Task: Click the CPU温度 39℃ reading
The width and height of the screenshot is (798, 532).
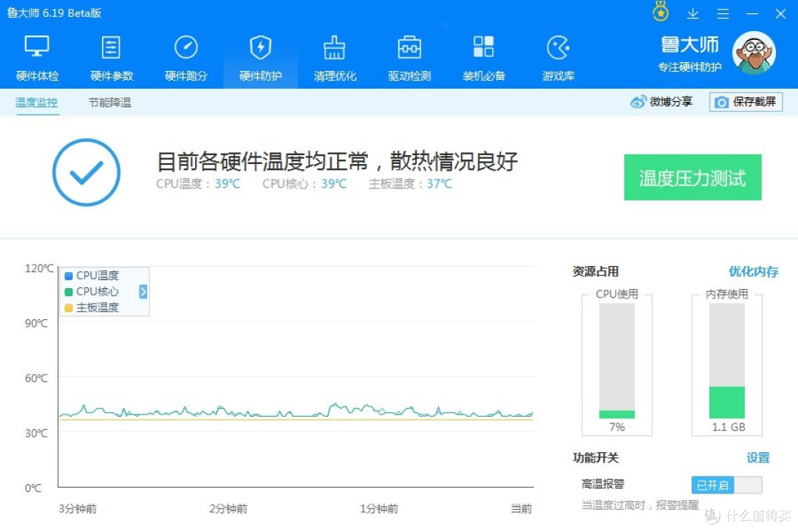Action: tap(198, 184)
